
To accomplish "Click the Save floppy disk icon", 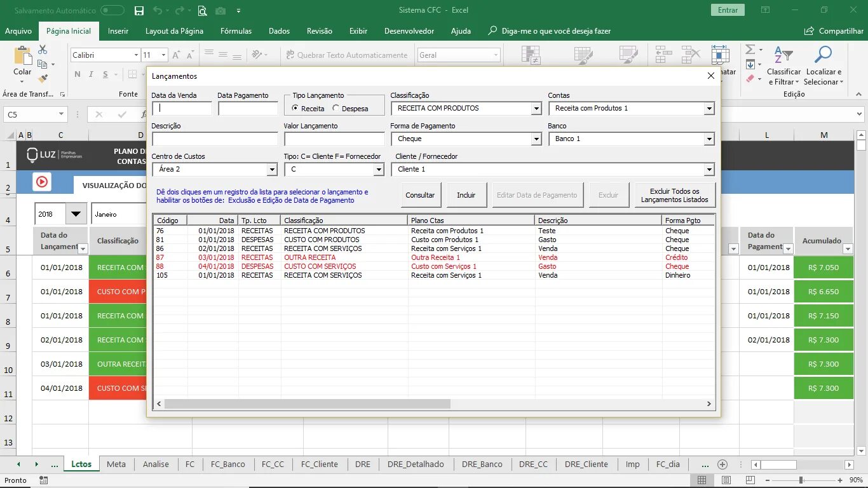I will click(x=139, y=10).
